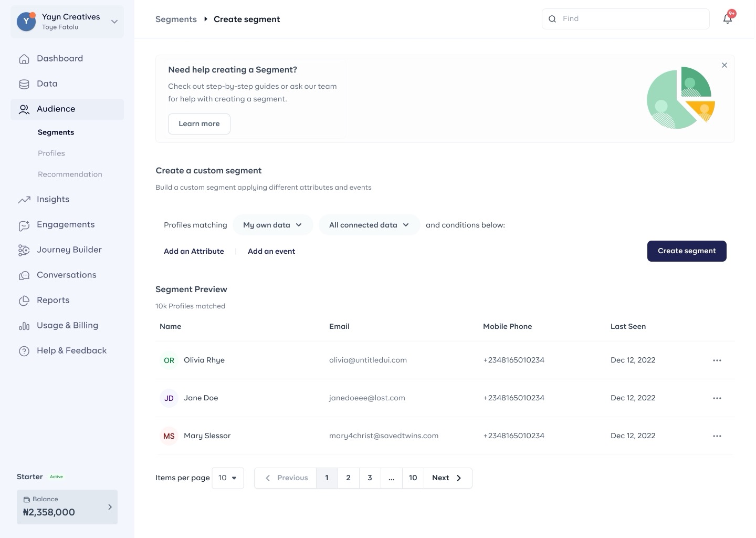Click the Name column header
This screenshot has width=756, height=538.
click(x=170, y=327)
